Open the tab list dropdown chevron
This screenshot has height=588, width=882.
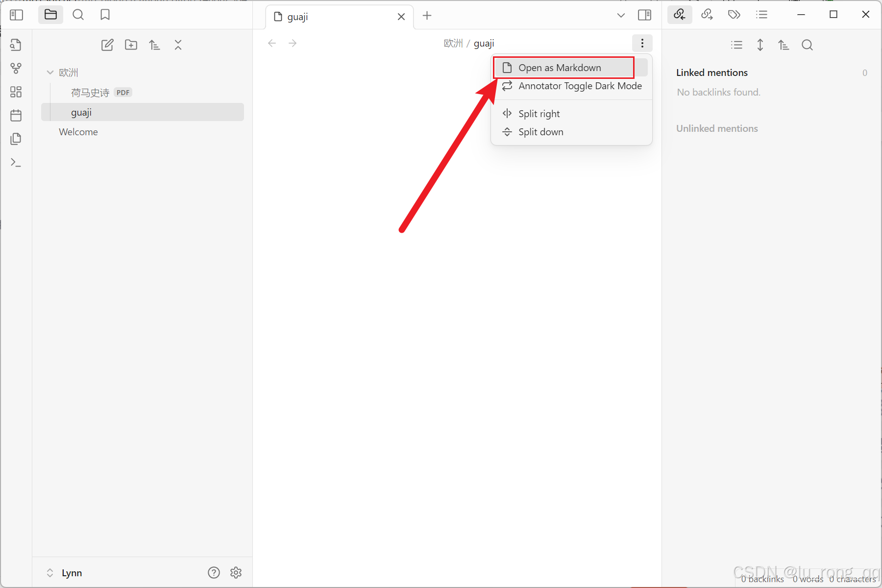click(621, 15)
